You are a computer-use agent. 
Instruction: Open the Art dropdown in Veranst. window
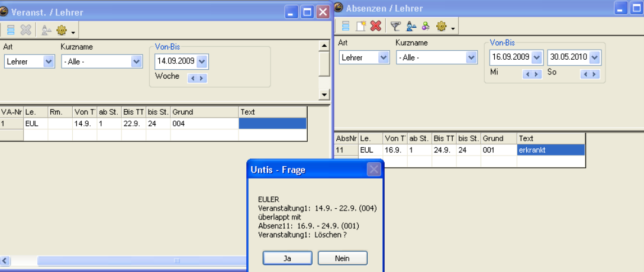tap(49, 61)
